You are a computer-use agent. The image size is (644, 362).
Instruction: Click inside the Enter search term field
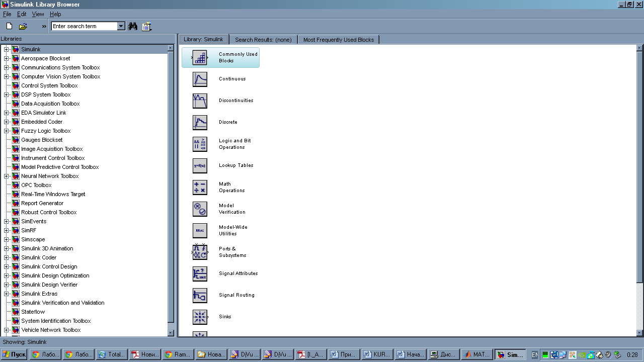(x=85, y=26)
